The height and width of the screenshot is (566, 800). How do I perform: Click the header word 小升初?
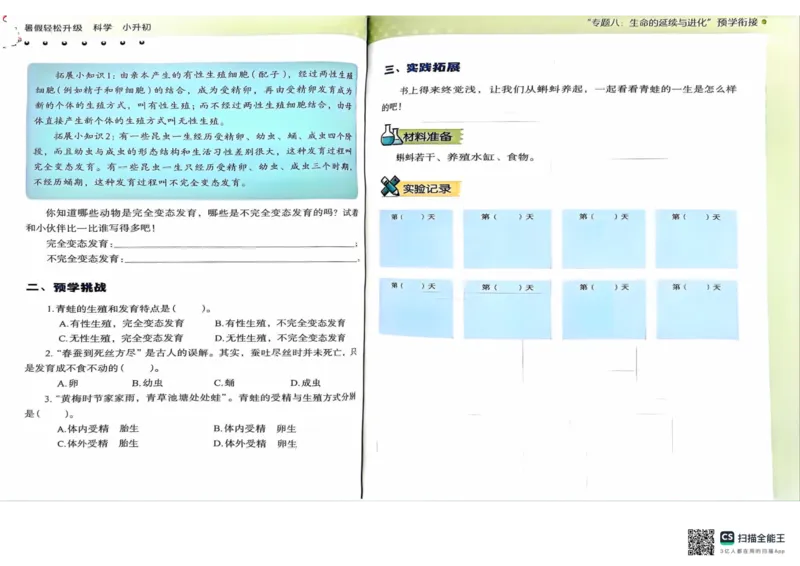pyautogui.click(x=137, y=28)
